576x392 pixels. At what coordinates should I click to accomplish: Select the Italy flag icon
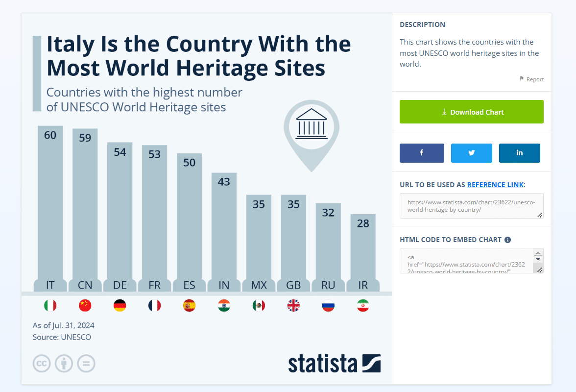click(x=50, y=305)
